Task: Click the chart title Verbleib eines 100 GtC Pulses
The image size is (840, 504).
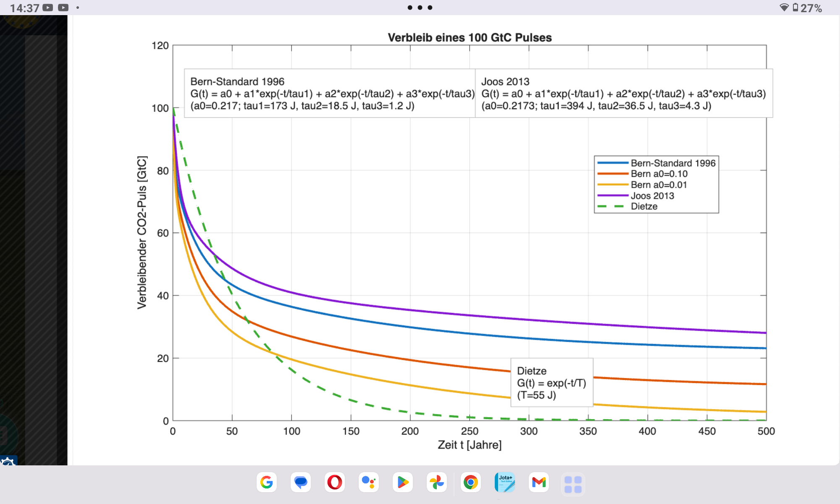Action: 470,37
